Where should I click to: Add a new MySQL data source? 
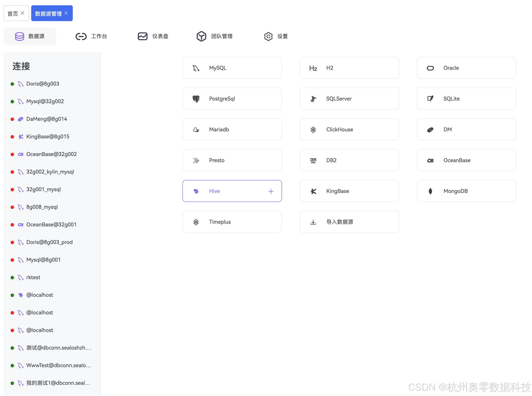click(x=232, y=68)
